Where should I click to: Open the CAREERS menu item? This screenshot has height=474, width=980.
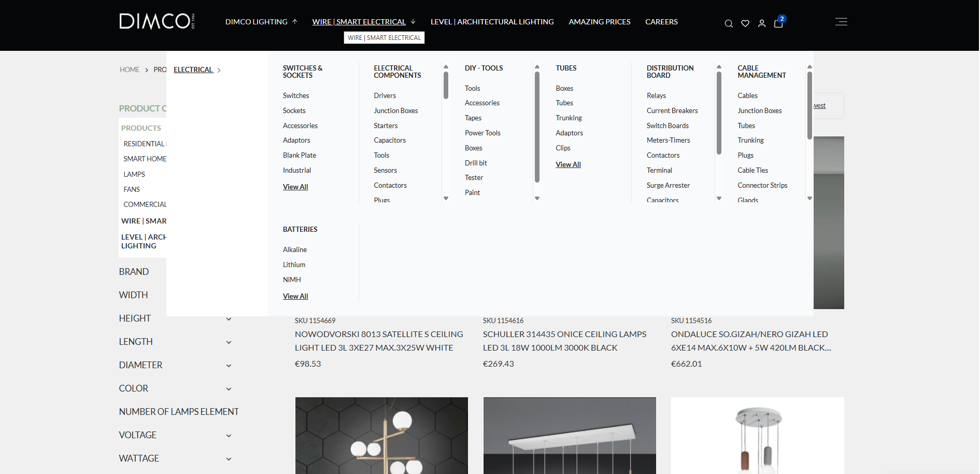[x=661, y=22]
